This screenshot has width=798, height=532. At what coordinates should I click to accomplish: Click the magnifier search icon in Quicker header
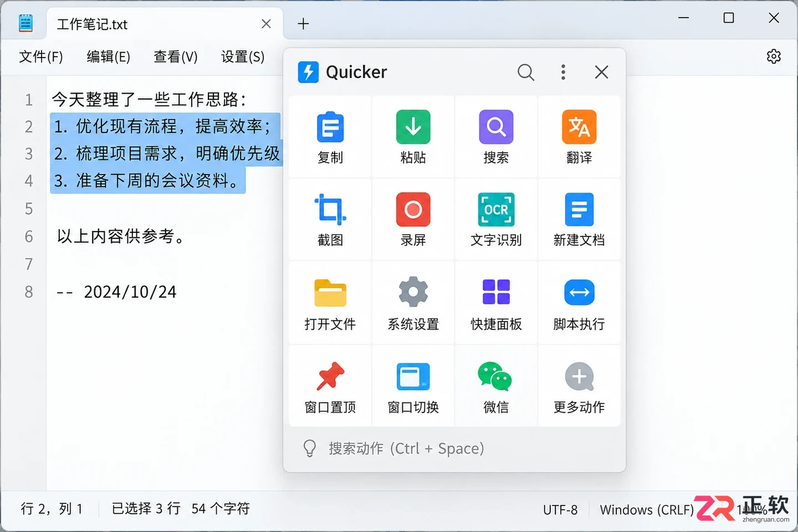pyautogui.click(x=526, y=72)
